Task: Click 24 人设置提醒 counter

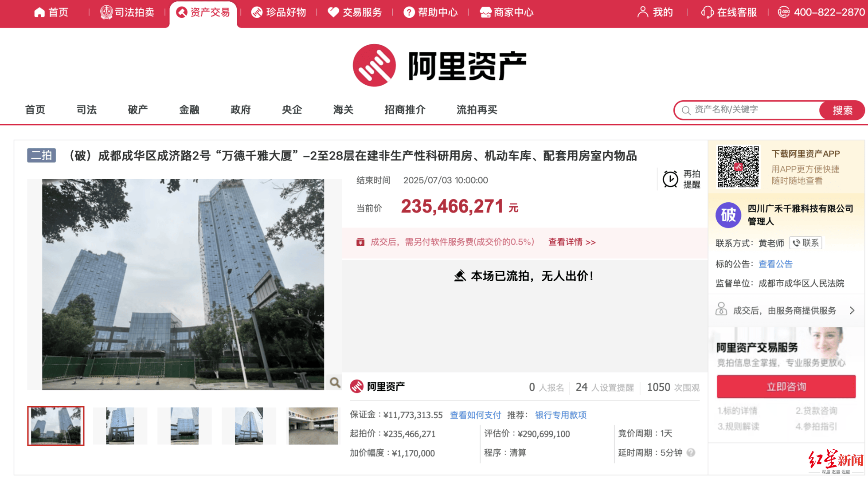Action: 605,387
